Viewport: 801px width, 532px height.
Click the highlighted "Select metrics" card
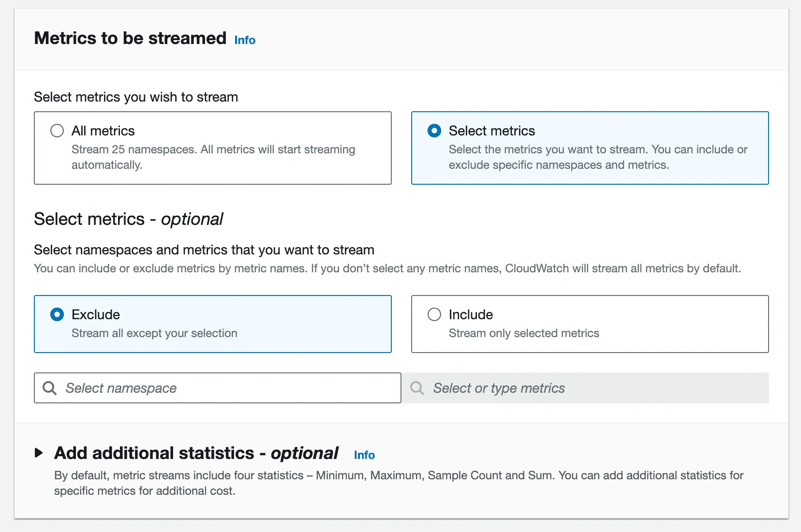click(590, 148)
